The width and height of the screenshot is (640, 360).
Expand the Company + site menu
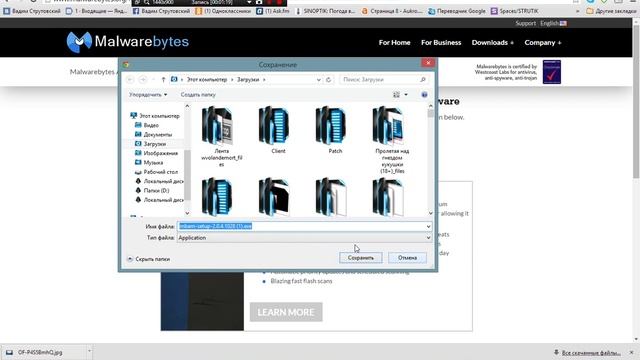tap(542, 42)
